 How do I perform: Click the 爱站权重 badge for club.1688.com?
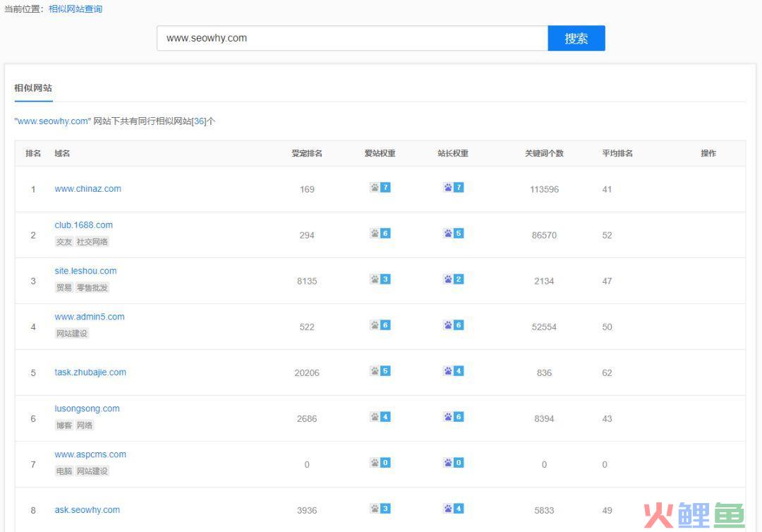click(x=380, y=234)
